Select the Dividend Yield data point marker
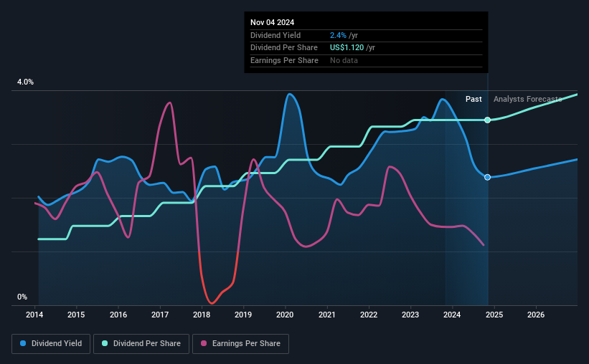The width and height of the screenshot is (589, 364). click(x=487, y=177)
